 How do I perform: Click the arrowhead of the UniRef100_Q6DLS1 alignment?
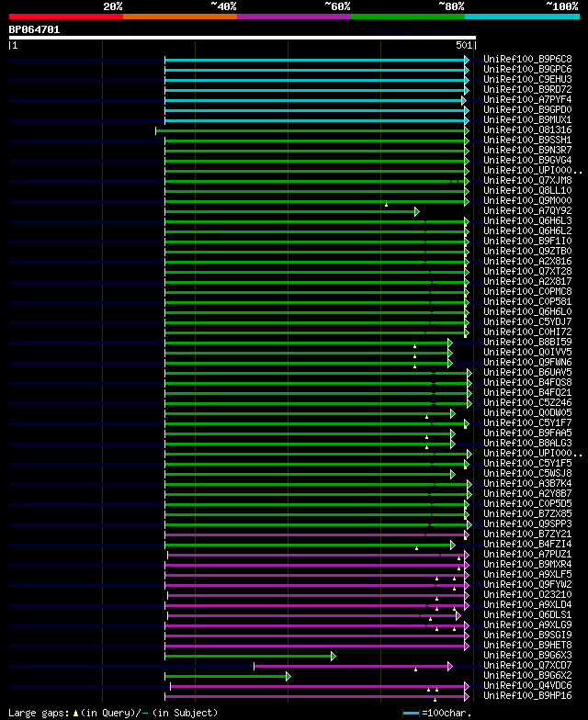coord(458,615)
